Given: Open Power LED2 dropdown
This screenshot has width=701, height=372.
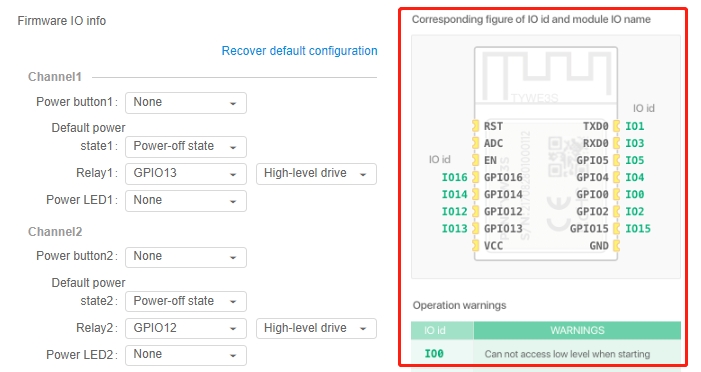Looking at the screenshot, I should 186,355.
